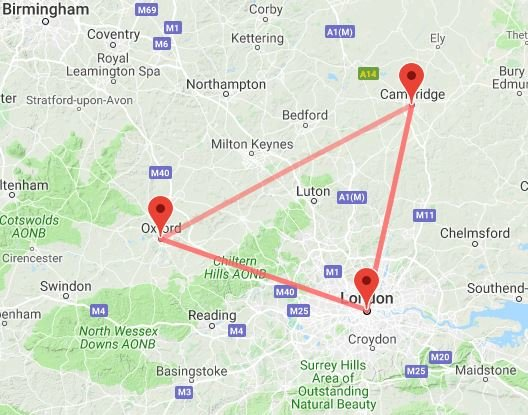528x415 pixels.
Task: Click the Swindon town label
Action: pyautogui.click(x=66, y=286)
